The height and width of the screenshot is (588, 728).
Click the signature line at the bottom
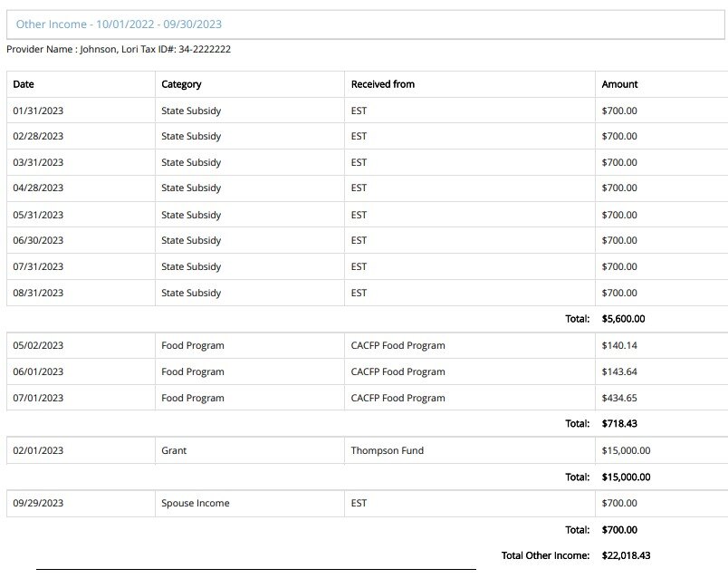(x=255, y=569)
